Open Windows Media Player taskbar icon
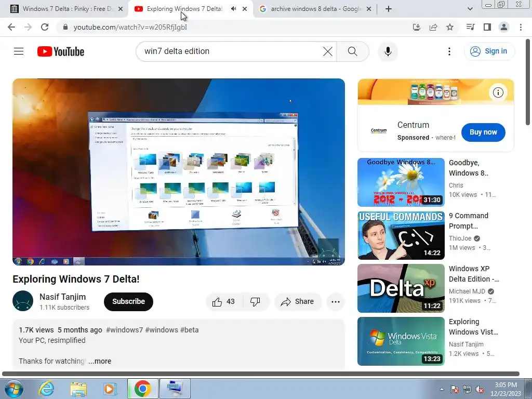Viewport: 532px width, 399px height. tap(110, 389)
